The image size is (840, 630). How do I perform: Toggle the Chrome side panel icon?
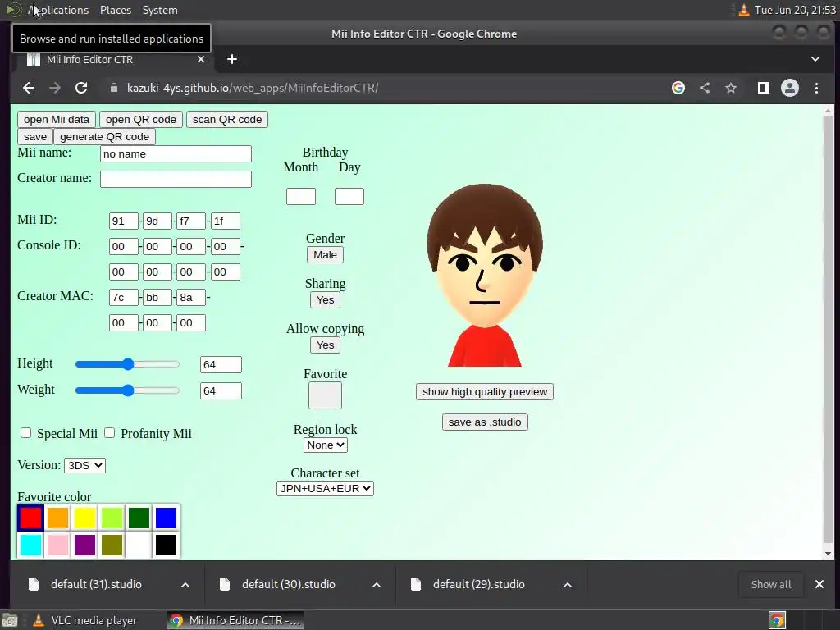pyautogui.click(x=764, y=88)
